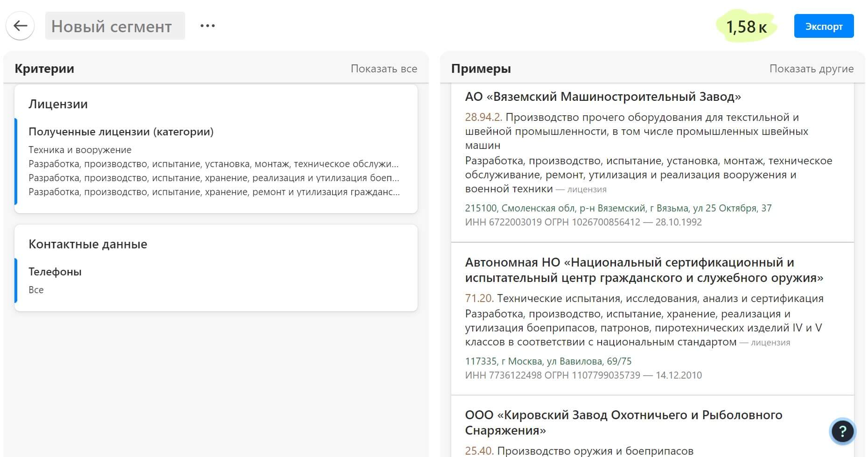Open Автономная НО «Национальный сертификационный… центр» company
Viewport: 868px width, 457px height.
click(x=644, y=270)
